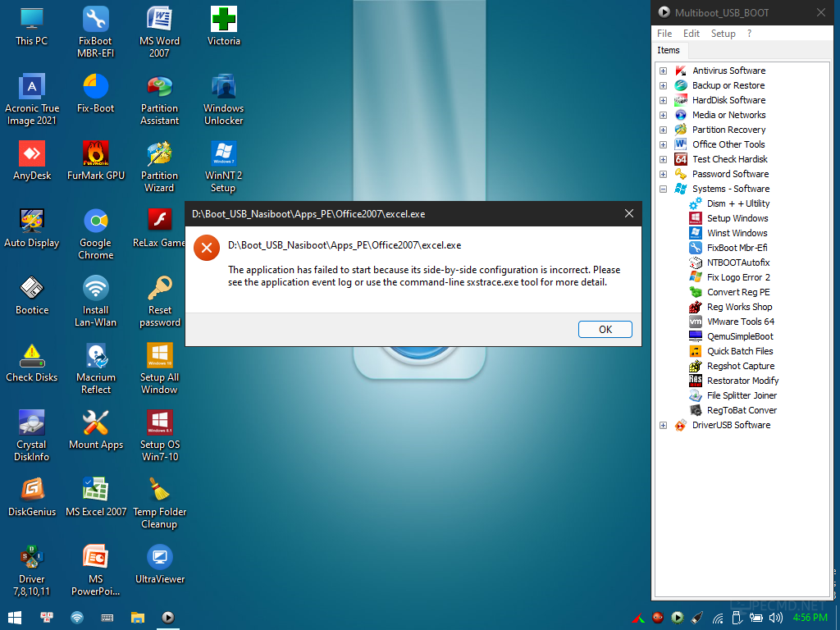840x630 pixels.
Task: Select Setup Windows tree item
Action: click(737, 218)
